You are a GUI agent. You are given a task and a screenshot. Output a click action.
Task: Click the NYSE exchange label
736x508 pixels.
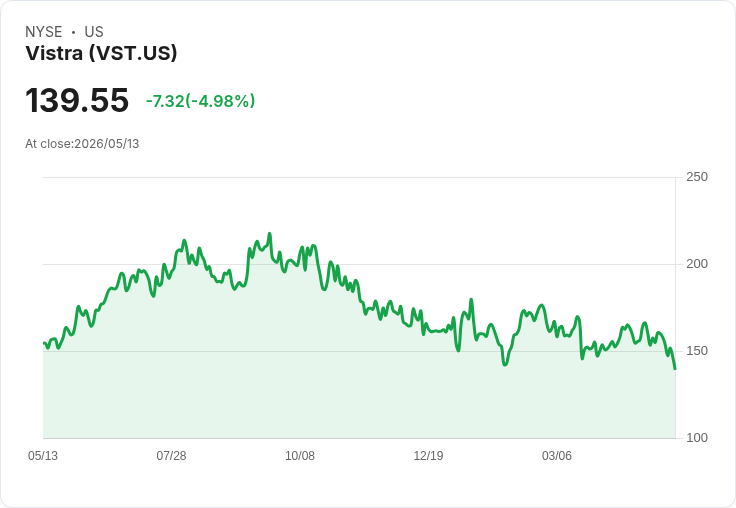(x=44, y=32)
